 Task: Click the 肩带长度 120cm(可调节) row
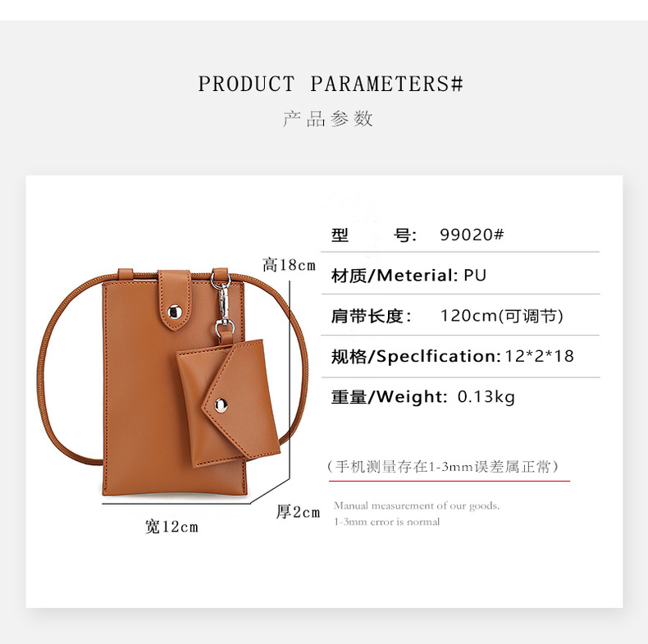(x=460, y=316)
